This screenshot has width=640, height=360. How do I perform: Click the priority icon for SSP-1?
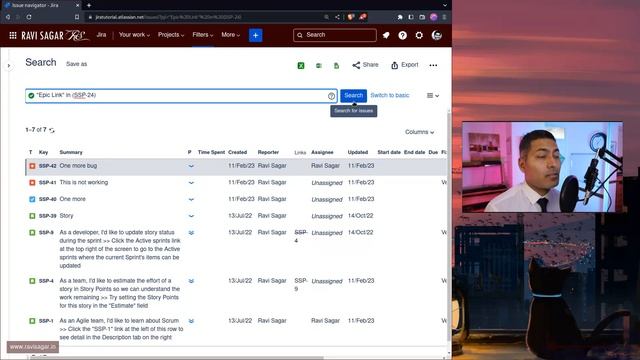[x=191, y=321]
